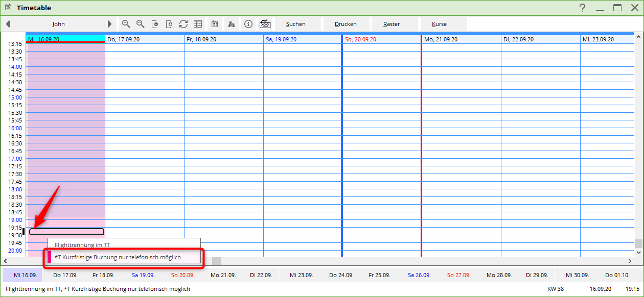Image resolution: width=644 pixels, height=297 pixels.
Task: Click the page minus icon in toolbar
Action: [x=155, y=24]
